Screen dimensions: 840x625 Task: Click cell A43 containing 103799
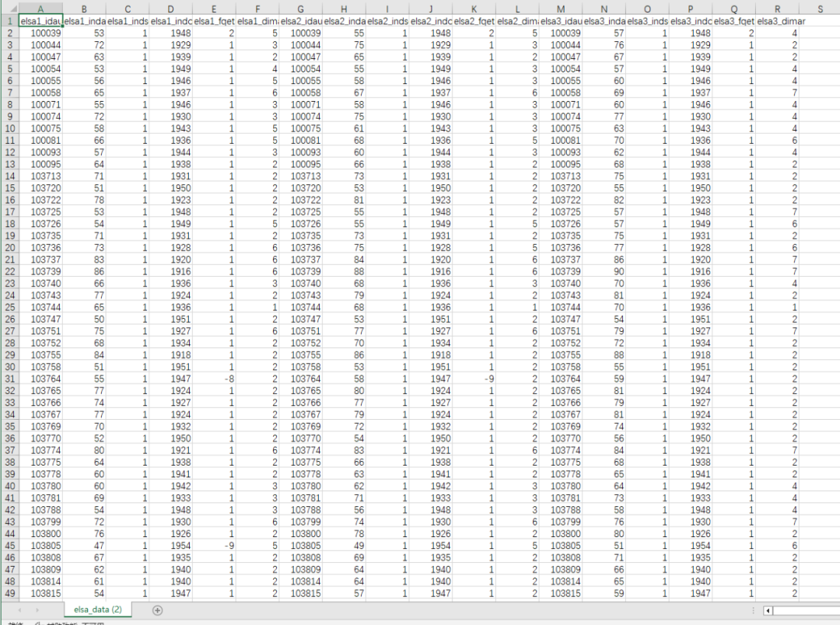tap(40, 522)
